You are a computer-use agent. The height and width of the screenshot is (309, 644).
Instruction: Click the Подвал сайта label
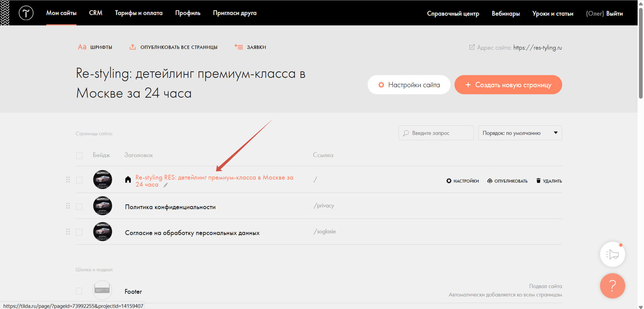click(x=545, y=286)
